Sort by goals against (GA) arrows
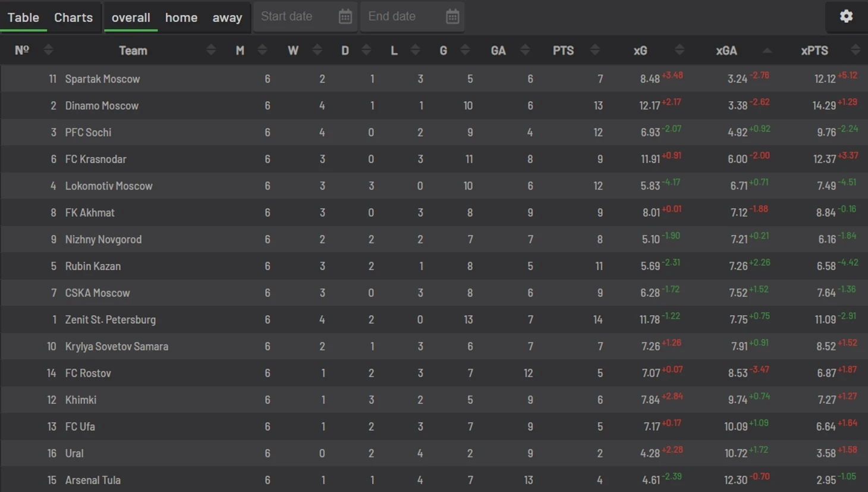 coord(525,50)
